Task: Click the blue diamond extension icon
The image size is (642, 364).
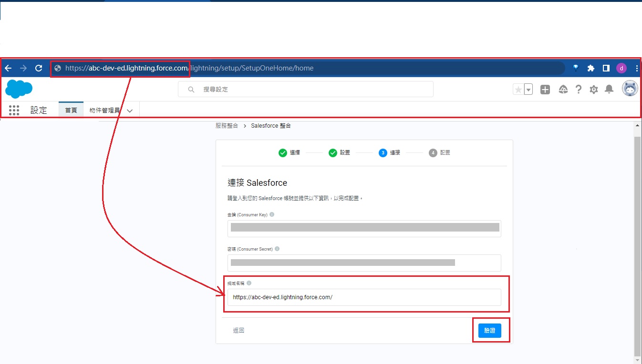Action: coord(576,68)
